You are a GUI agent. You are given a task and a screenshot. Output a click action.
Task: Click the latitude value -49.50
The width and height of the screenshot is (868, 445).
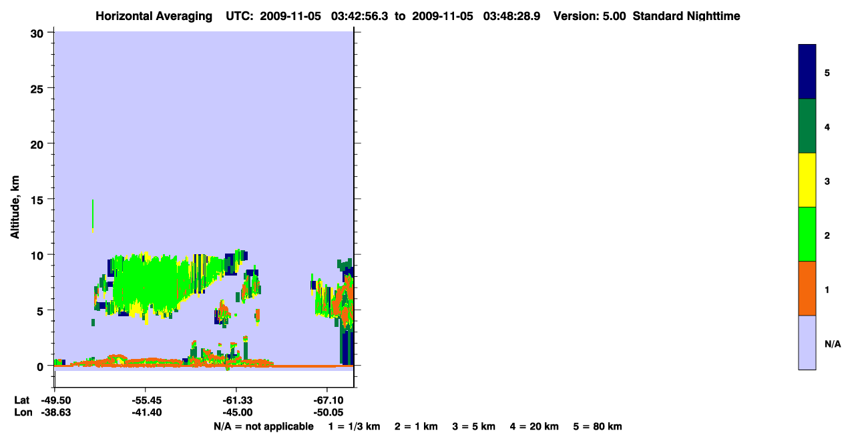tap(55, 400)
